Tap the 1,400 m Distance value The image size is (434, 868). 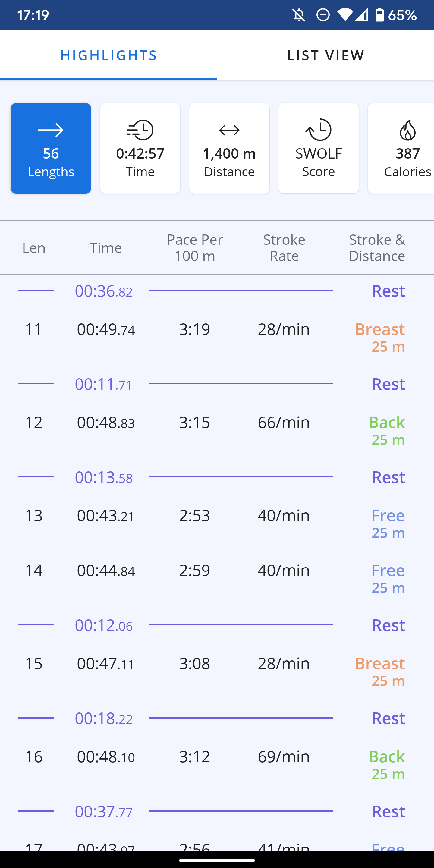point(229,154)
